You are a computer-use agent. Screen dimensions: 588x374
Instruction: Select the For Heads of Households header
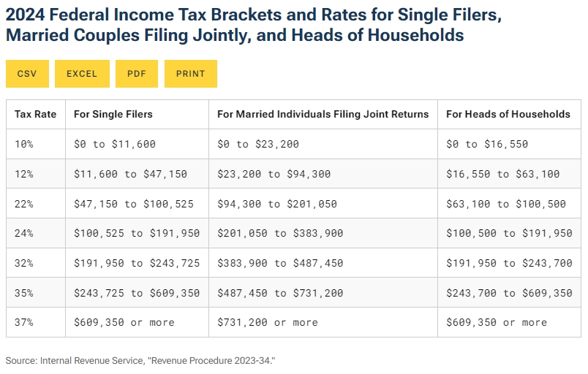click(508, 114)
